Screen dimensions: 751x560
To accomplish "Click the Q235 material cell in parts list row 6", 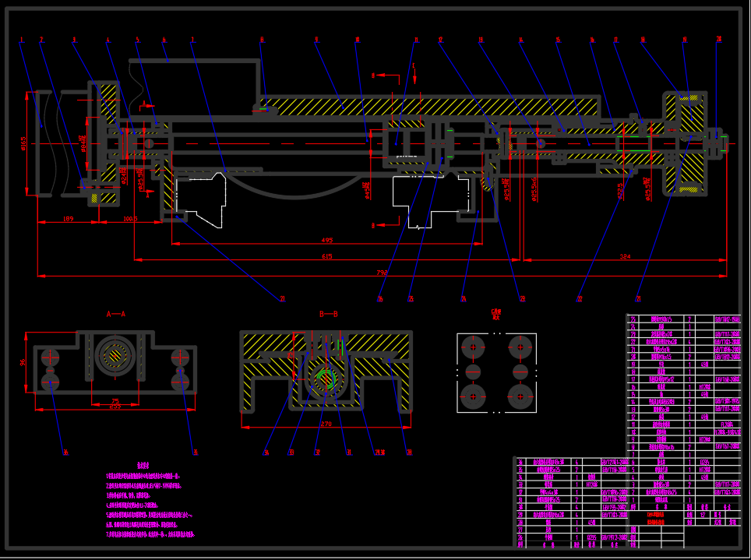I will 704,463.
